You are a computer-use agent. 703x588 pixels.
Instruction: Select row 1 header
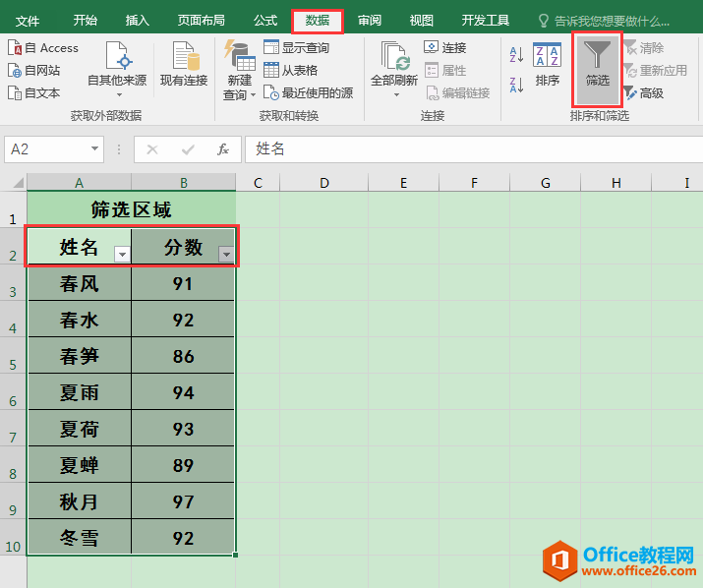(13, 210)
